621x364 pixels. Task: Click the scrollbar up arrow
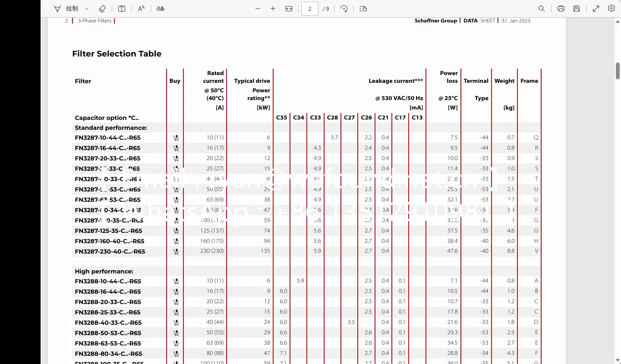point(618,21)
